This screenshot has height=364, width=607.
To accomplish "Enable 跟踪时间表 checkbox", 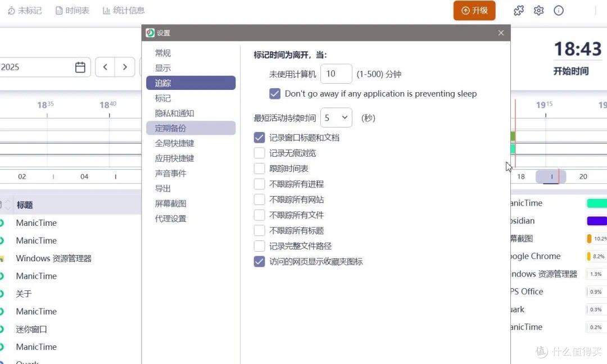I will (x=259, y=169).
